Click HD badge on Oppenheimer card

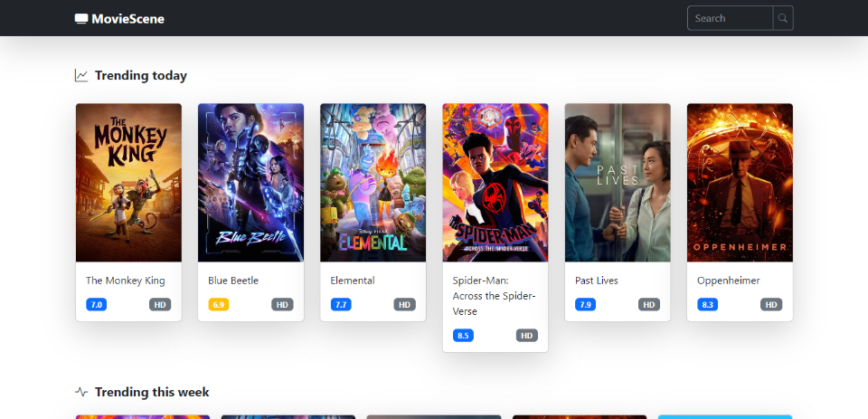click(x=771, y=305)
